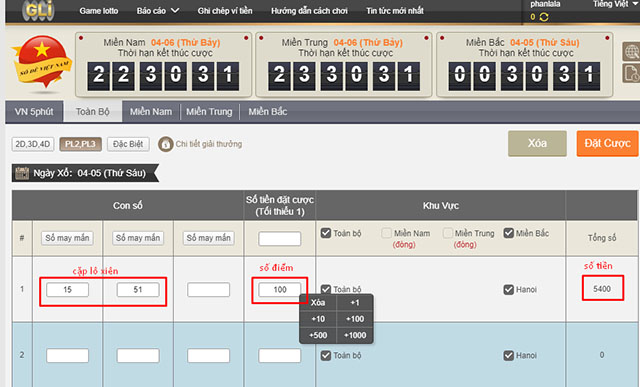Screen dimensions: 640x387
Task: Open the VN 5phút tab
Action: click(x=34, y=111)
